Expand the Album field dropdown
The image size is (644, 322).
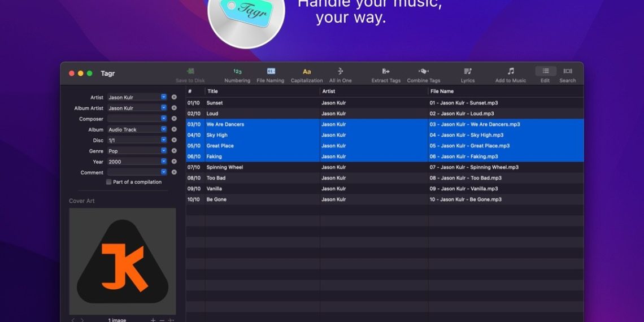click(x=164, y=129)
